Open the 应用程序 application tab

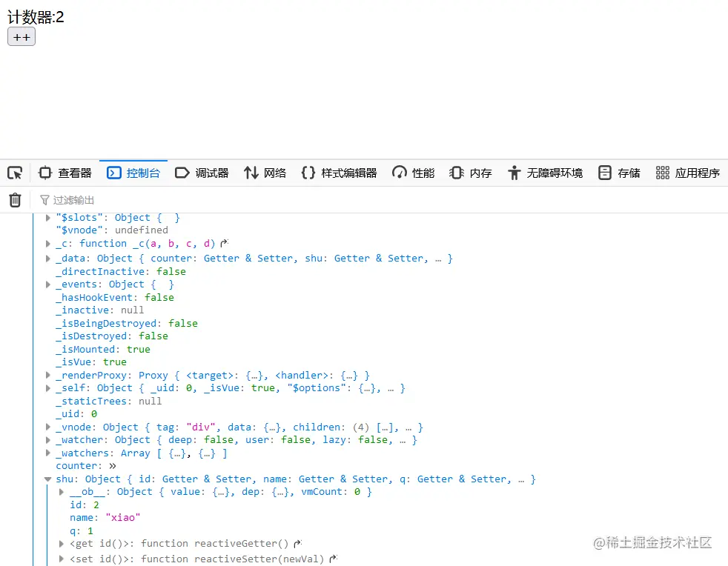tap(688, 173)
